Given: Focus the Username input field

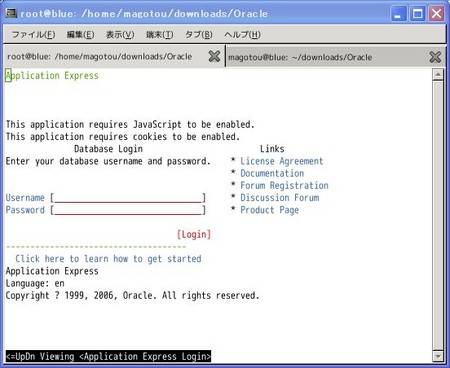Looking at the screenshot, I should click(x=128, y=198).
